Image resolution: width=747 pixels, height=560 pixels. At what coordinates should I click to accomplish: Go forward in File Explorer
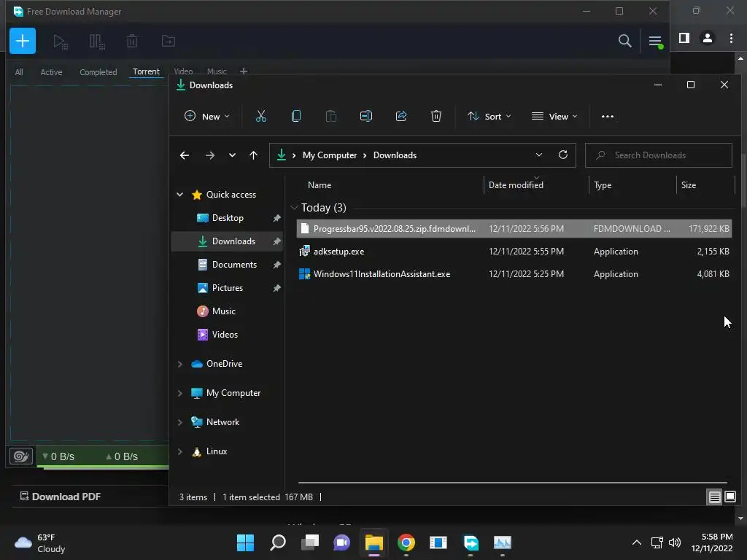(209, 155)
